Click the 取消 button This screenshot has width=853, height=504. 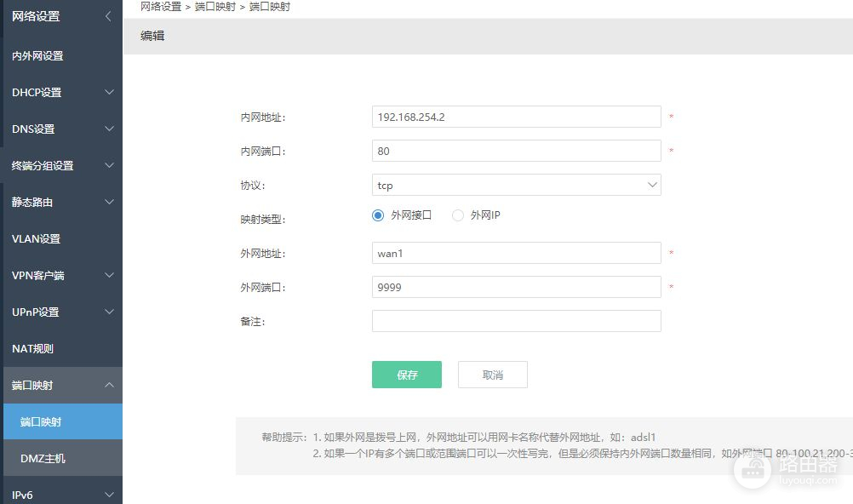(492, 375)
